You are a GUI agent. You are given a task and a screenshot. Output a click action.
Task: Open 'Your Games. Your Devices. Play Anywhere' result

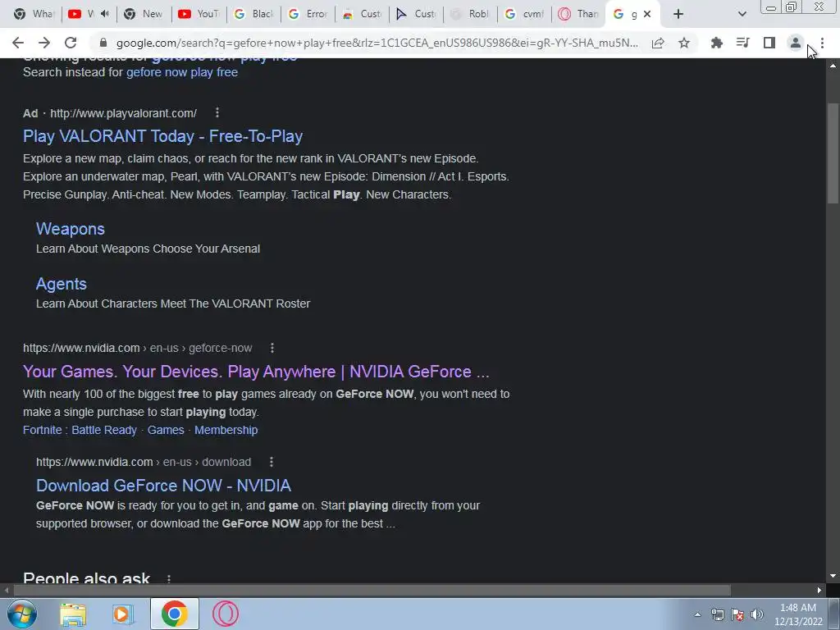[x=256, y=372]
